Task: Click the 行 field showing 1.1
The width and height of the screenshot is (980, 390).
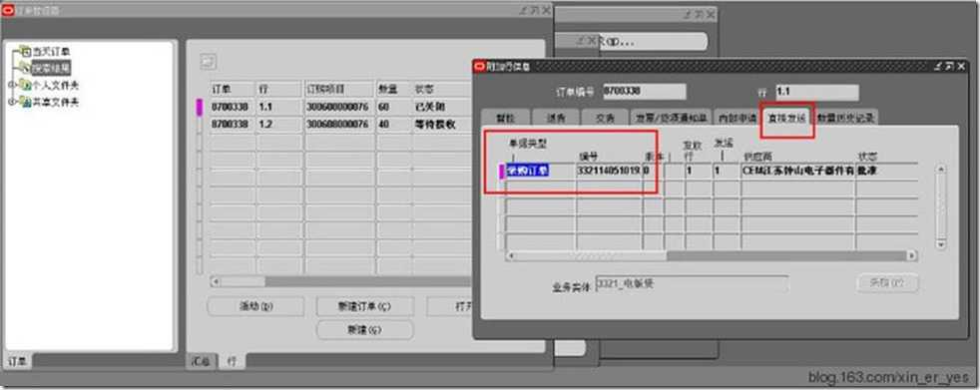Action: click(817, 93)
